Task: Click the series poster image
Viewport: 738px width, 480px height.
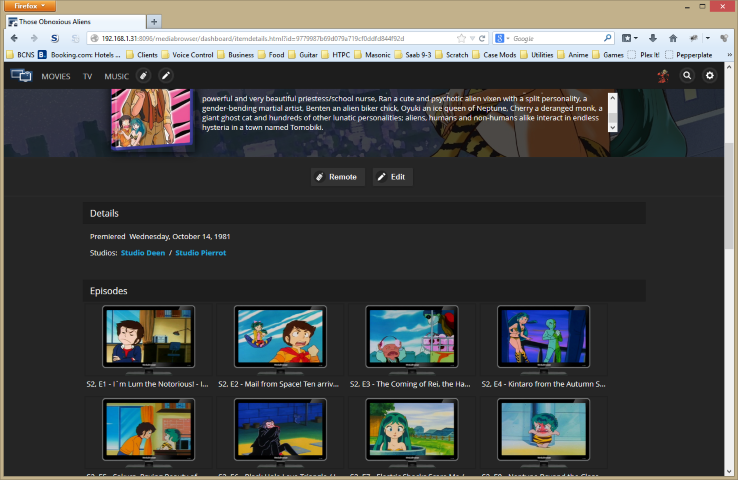Action: (152, 119)
